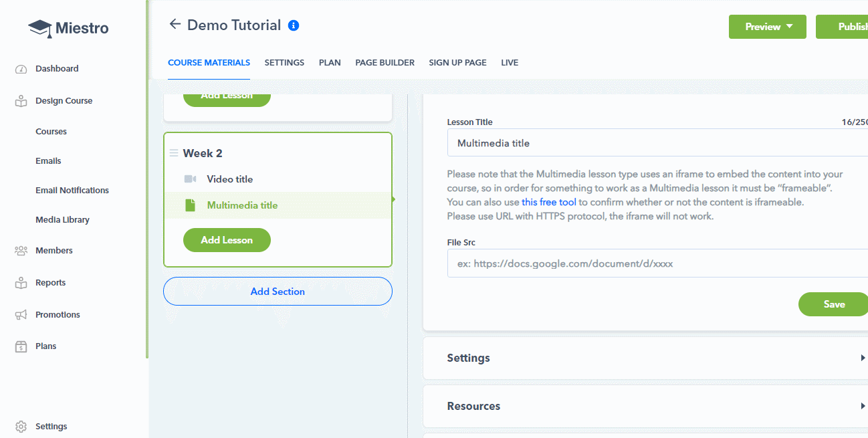Viewport: 868px width, 438px height.
Task: Click the document icon for Multimedia title
Action: point(190,205)
